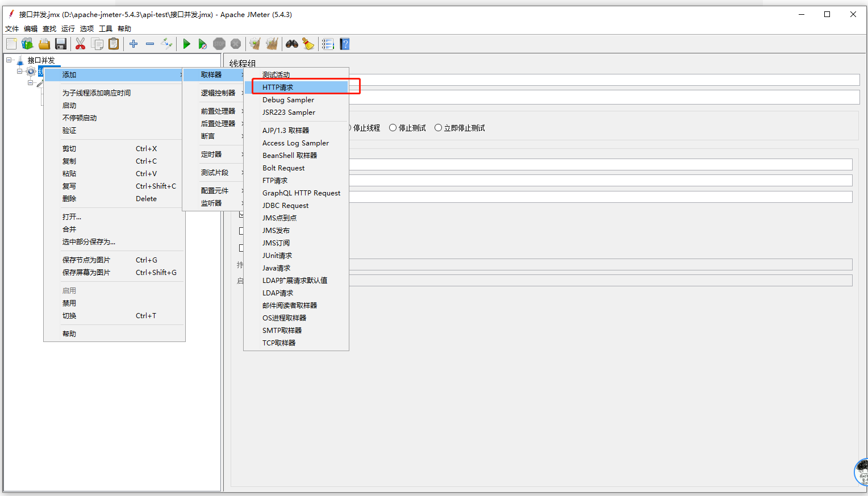
Task: Open Help with the question-mark icon
Action: tap(344, 44)
